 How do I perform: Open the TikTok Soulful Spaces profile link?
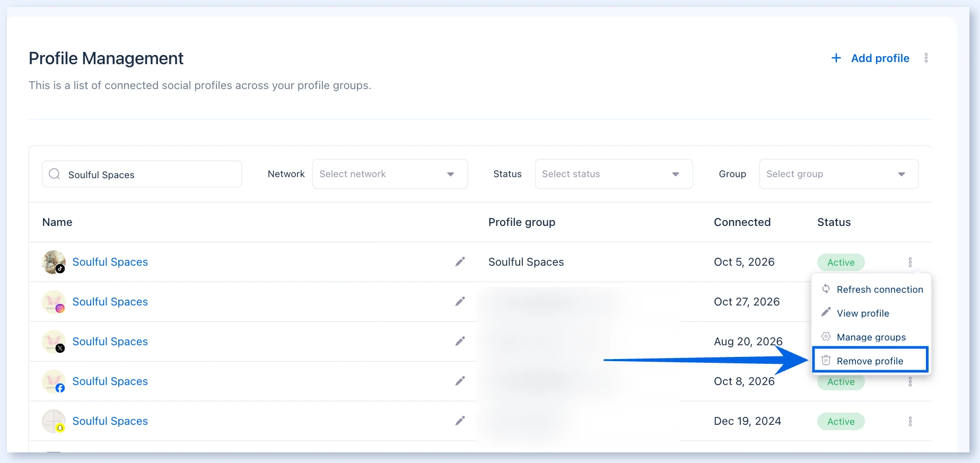pos(110,262)
